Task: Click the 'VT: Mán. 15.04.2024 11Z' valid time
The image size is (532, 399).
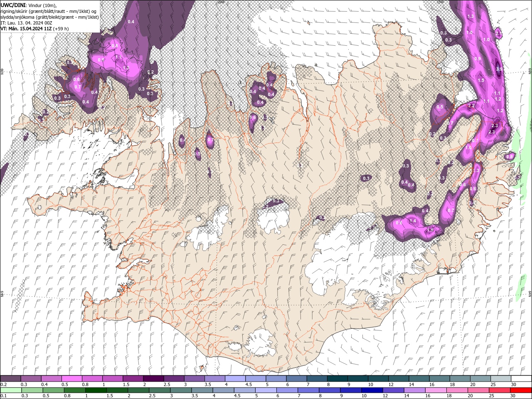Action: point(26,29)
